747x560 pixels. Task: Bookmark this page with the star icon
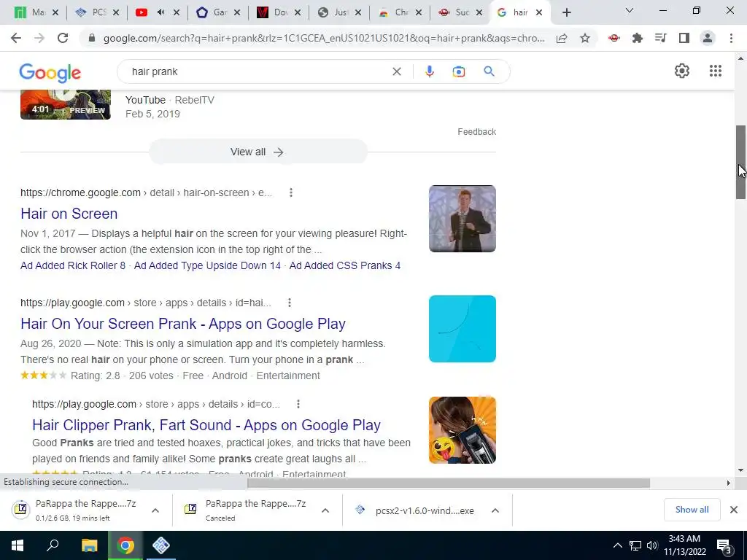point(585,38)
